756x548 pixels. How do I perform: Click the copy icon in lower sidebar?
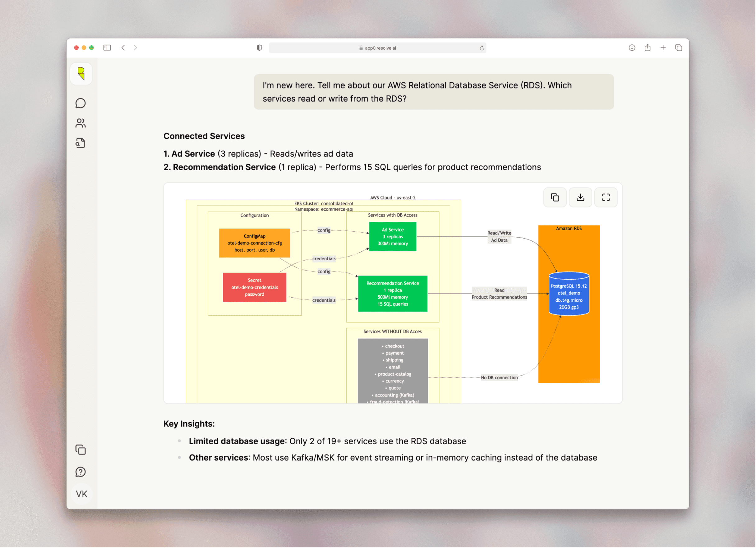tap(81, 450)
